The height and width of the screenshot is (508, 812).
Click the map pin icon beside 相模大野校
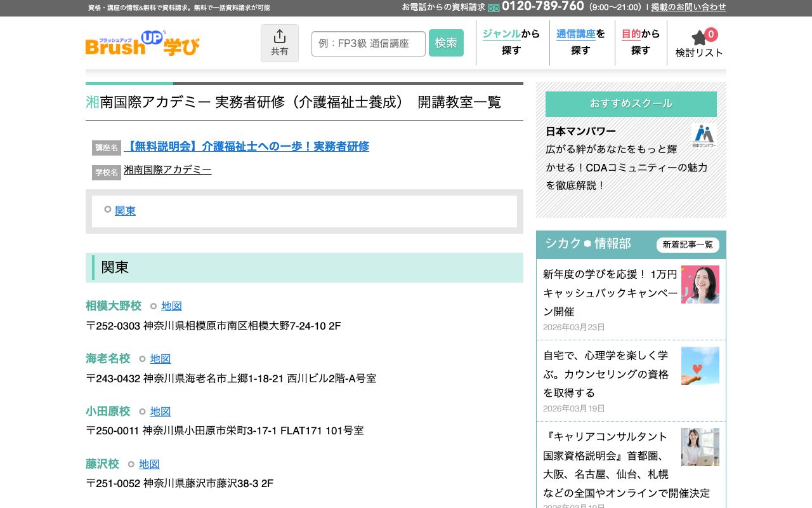(153, 306)
